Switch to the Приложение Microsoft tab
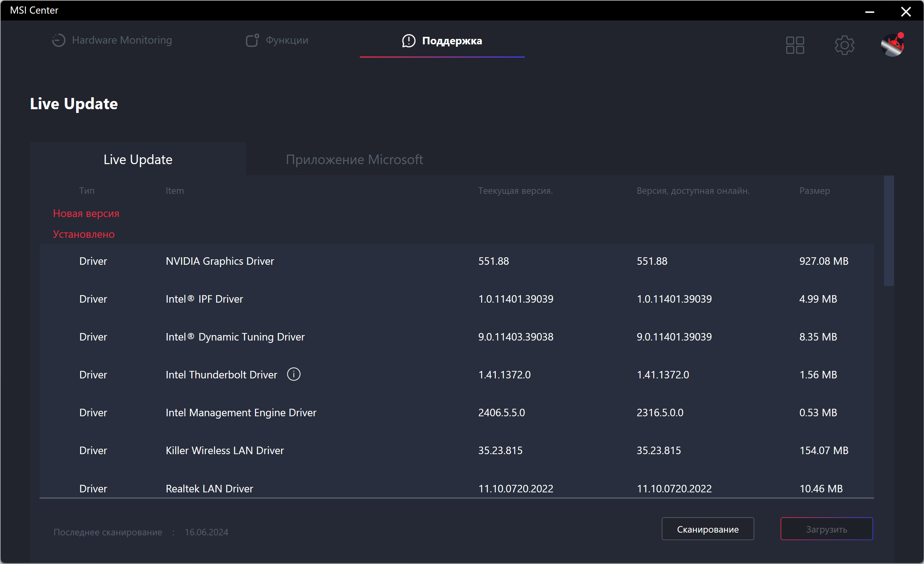The height and width of the screenshot is (564, 924). (x=354, y=160)
